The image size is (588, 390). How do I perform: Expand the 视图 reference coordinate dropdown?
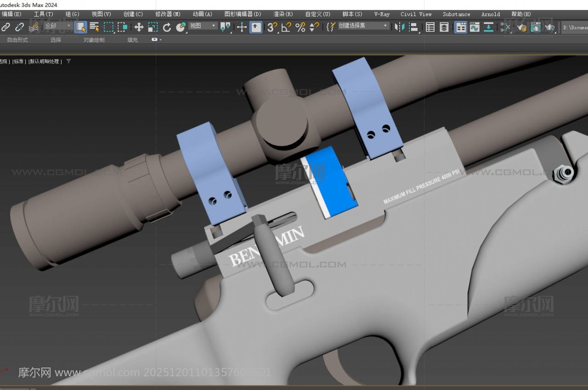[x=203, y=26]
